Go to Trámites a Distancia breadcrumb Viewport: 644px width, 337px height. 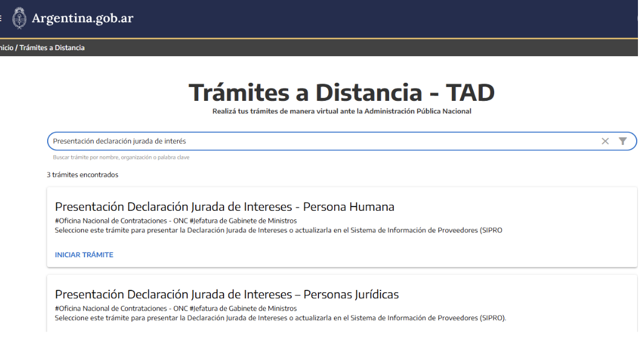pyautogui.click(x=52, y=48)
